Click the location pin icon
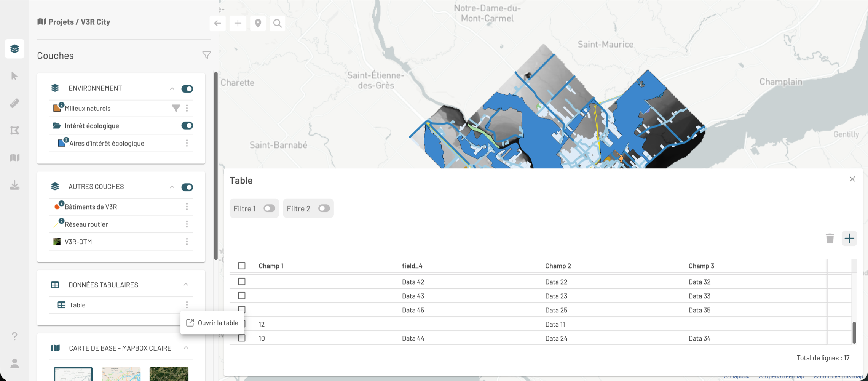This screenshot has height=381, width=868. click(x=258, y=24)
